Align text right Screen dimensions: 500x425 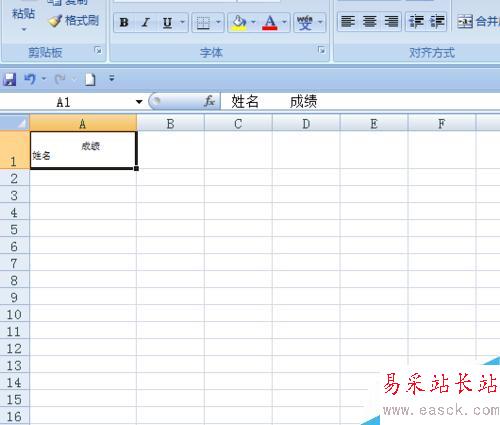[391, 22]
